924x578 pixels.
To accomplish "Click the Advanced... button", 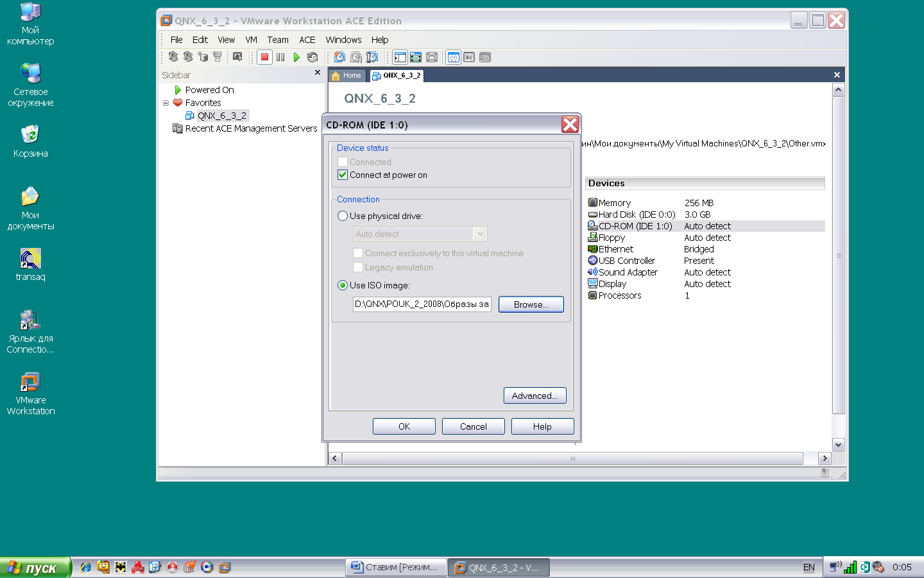I will 535,396.
